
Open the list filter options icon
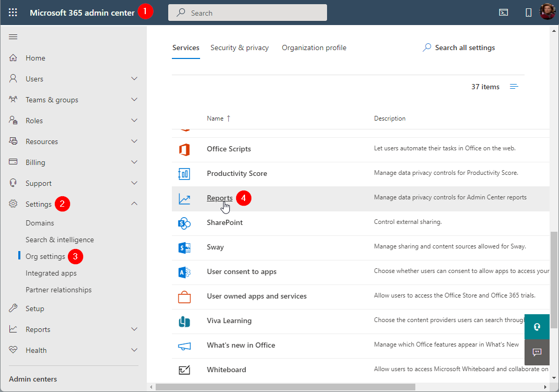tap(514, 87)
